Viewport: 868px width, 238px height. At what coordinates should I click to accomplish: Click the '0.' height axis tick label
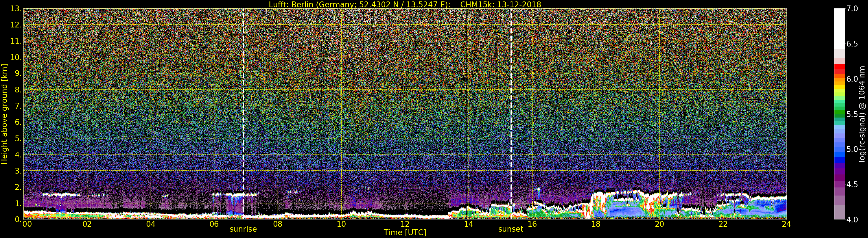tap(18, 219)
